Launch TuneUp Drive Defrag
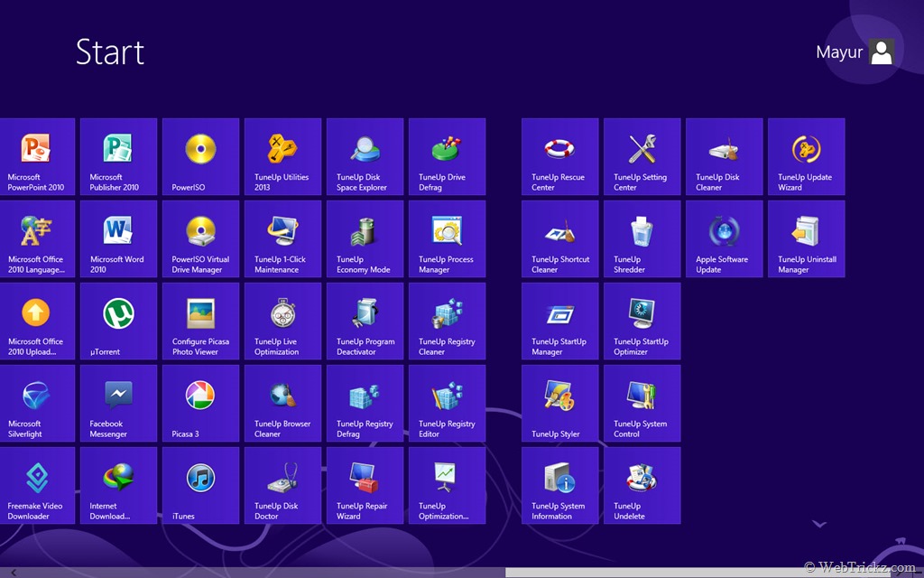The height and width of the screenshot is (578, 924). pyautogui.click(x=448, y=156)
